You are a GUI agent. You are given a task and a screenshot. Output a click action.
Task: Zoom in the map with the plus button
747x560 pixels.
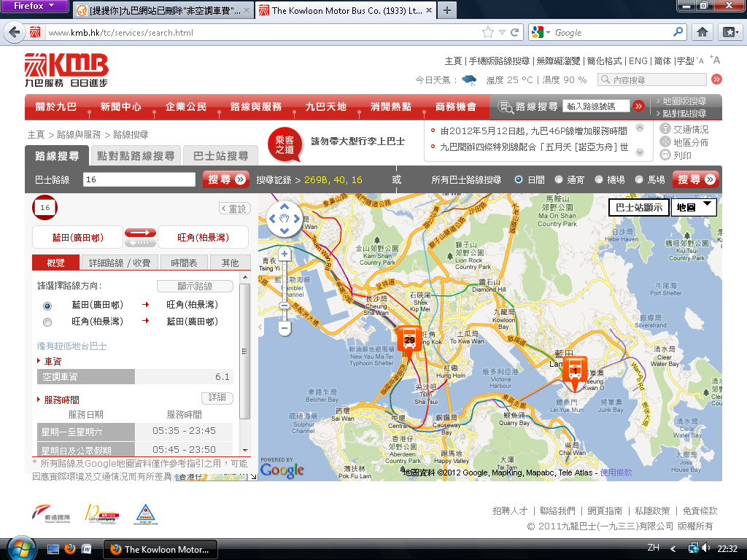click(285, 254)
